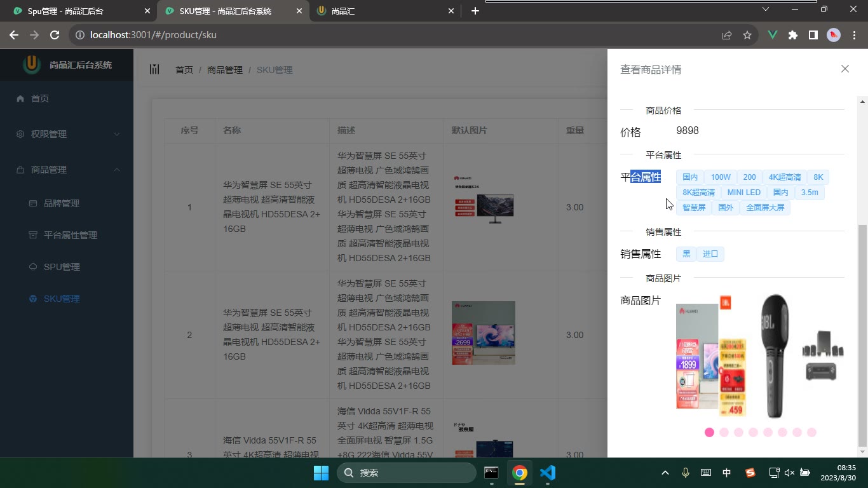868x488 pixels.
Task: Select SKU管理 in the sidebar
Action: click(67, 299)
